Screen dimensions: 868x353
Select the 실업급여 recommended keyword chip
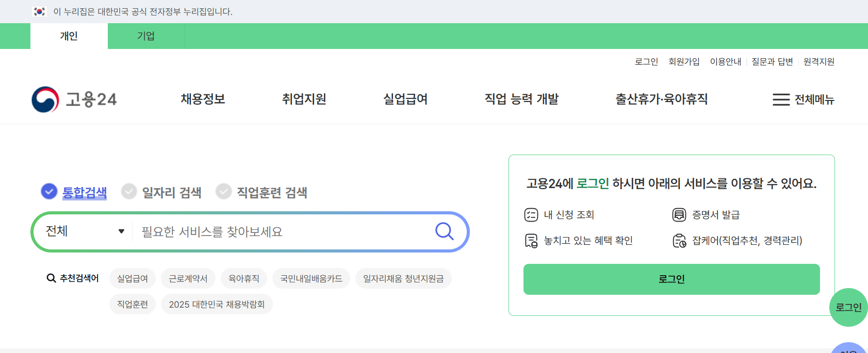coord(133,278)
